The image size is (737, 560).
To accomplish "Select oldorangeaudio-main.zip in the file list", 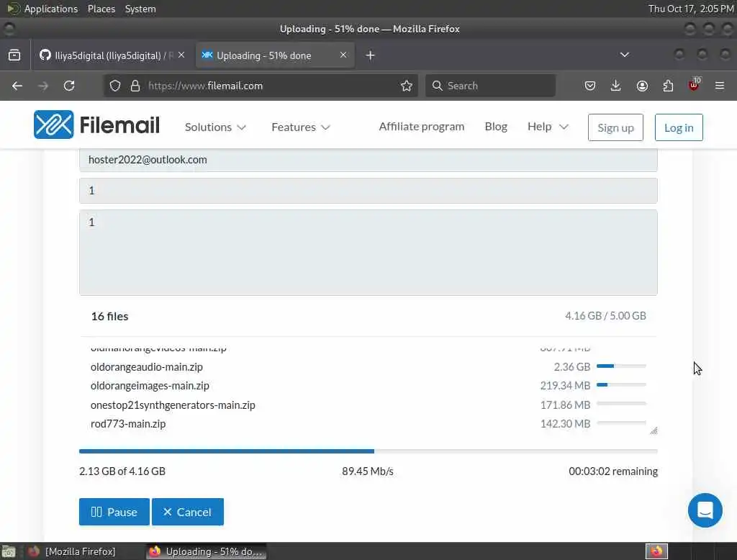I will tap(147, 367).
